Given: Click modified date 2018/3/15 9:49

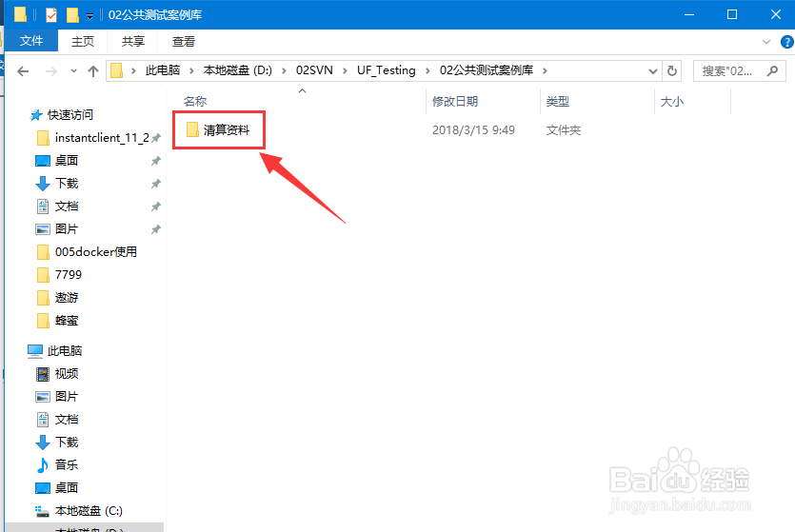Looking at the screenshot, I should [473, 130].
